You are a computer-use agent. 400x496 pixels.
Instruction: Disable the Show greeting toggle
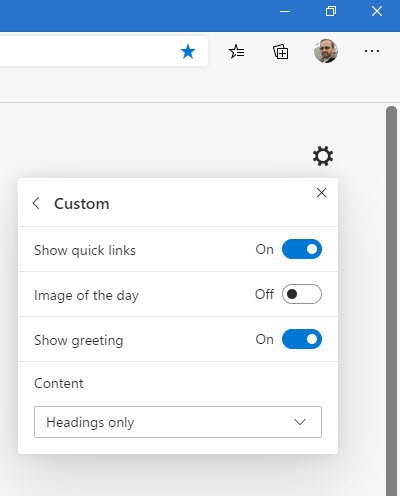302,339
